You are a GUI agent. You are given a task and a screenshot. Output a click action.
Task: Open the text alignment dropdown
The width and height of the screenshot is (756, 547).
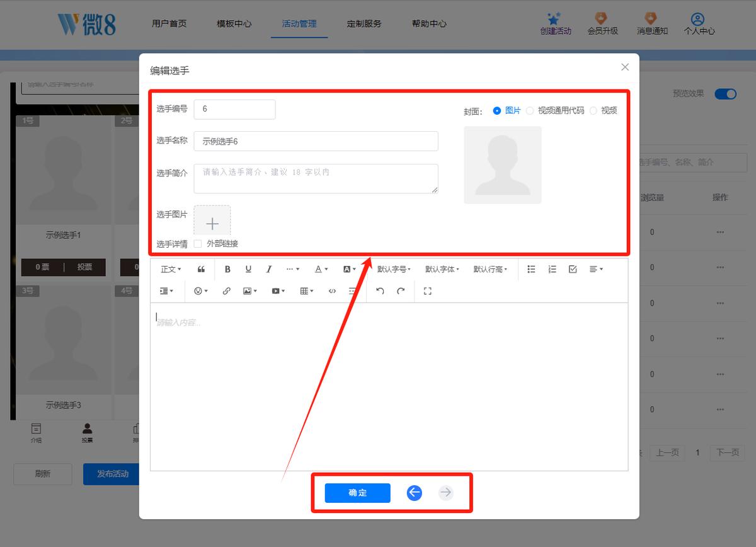(596, 269)
